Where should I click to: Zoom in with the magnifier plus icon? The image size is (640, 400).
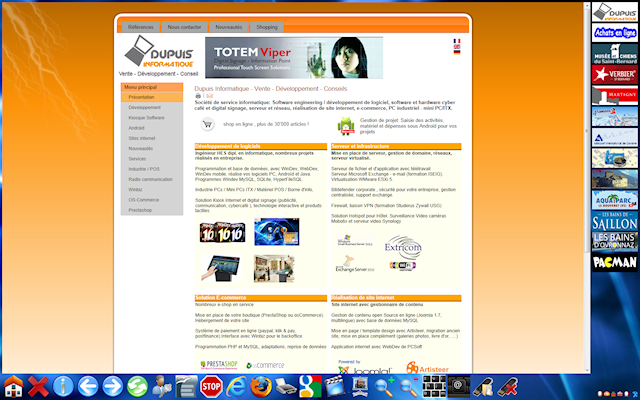[x=384, y=386]
